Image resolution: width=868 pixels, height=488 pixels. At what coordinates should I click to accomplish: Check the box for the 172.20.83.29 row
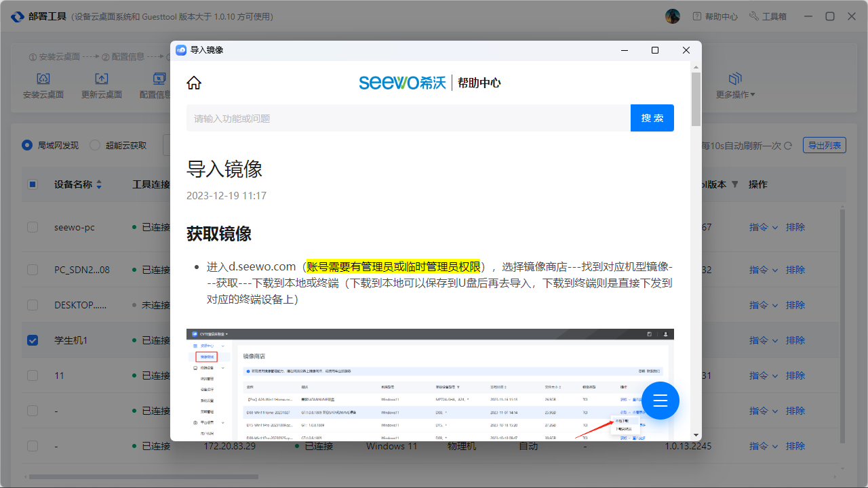(33, 446)
